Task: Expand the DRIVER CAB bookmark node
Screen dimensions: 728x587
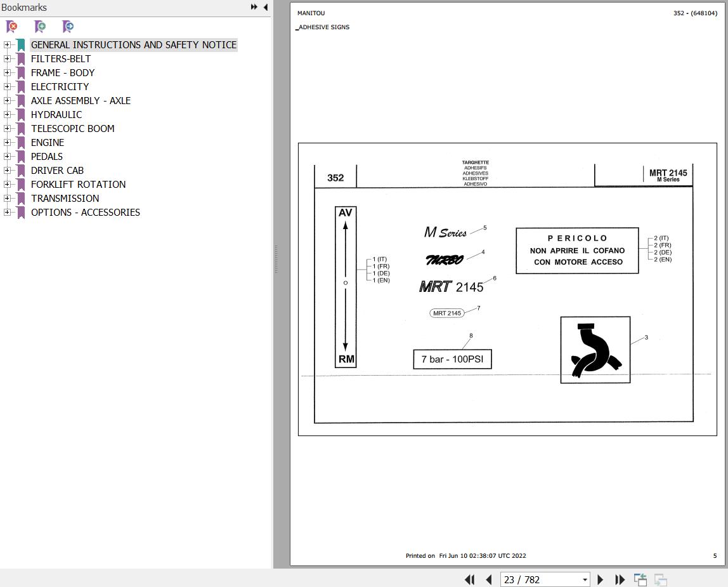Action: click(x=7, y=170)
